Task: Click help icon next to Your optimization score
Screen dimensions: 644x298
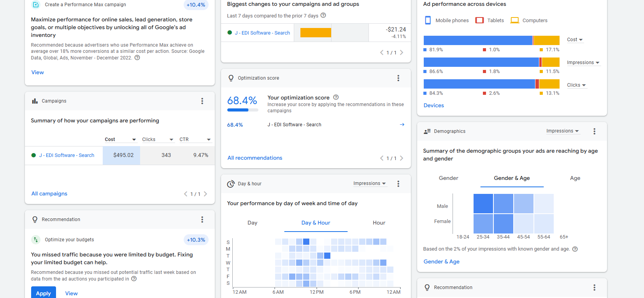Action: 336,97
